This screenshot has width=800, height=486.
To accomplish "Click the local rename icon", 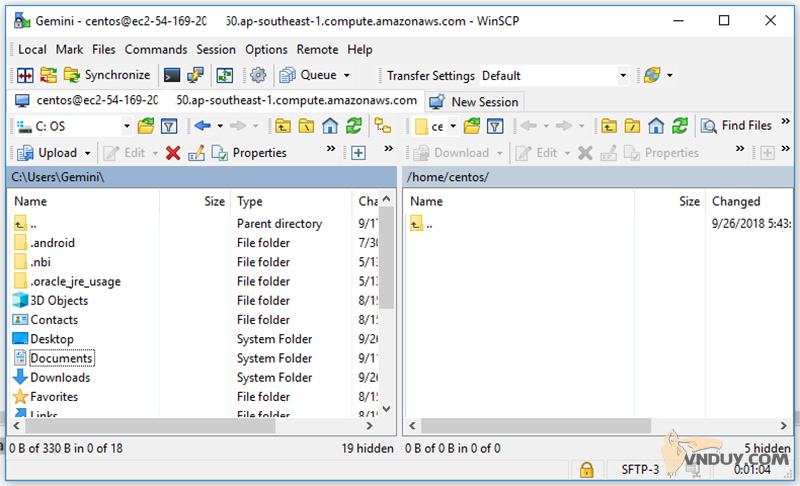I will tap(196, 153).
